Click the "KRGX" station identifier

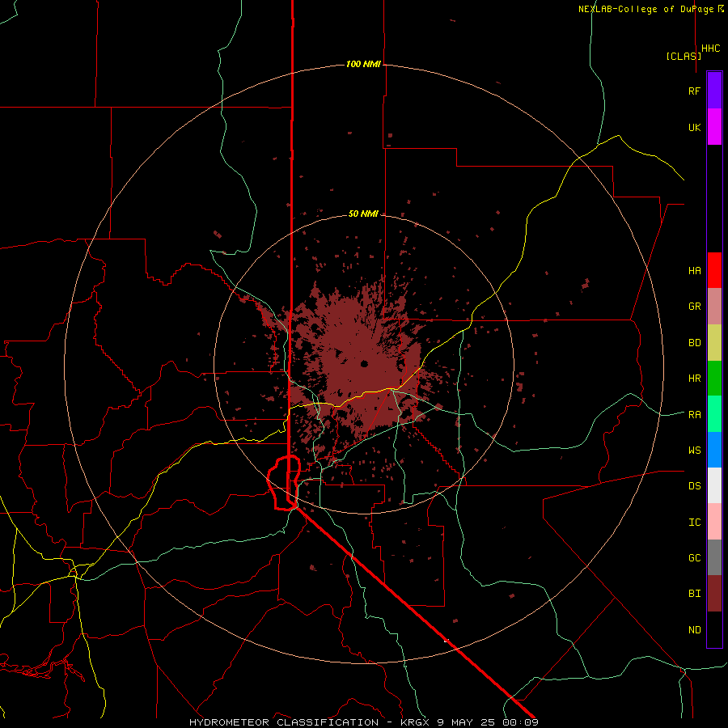pos(415,722)
